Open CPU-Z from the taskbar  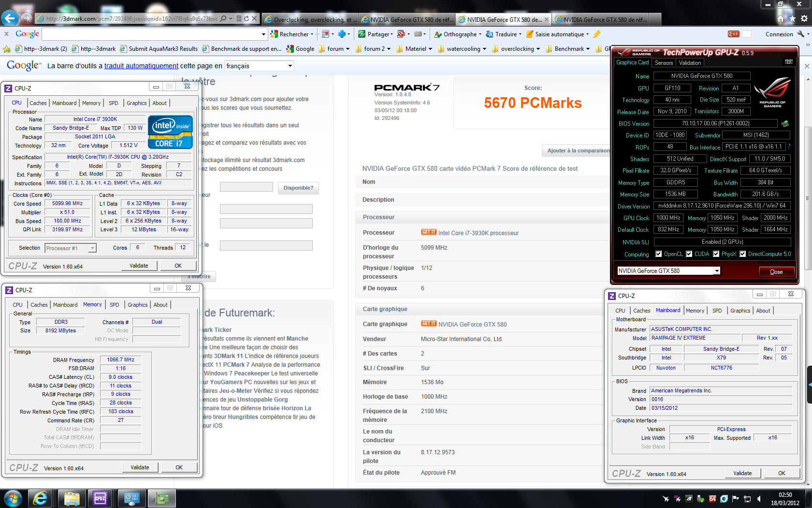tap(100, 498)
